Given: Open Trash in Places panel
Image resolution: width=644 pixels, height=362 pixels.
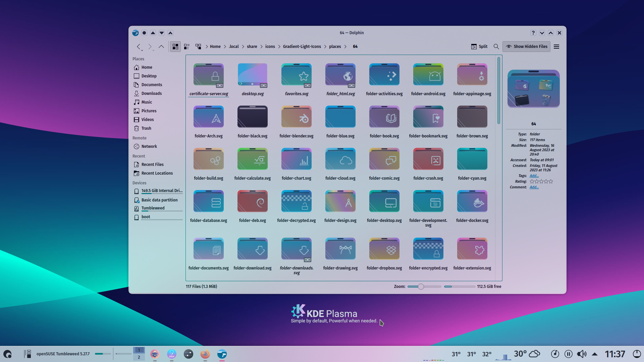Looking at the screenshot, I should point(158,128).
